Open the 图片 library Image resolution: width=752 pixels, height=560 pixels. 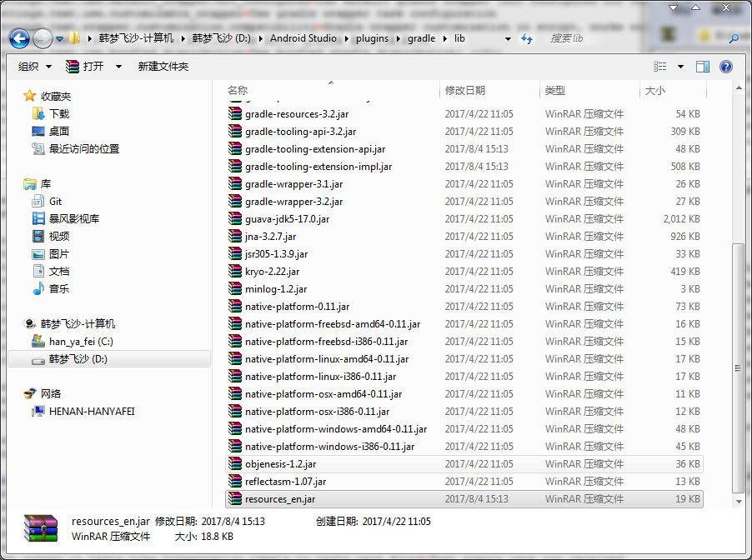pos(59,253)
